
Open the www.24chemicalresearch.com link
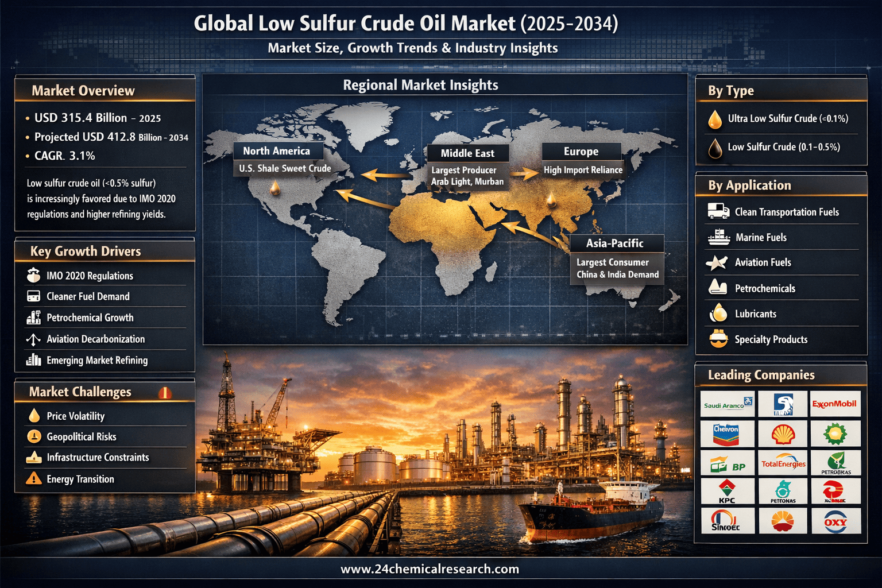click(x=430, y=569)
